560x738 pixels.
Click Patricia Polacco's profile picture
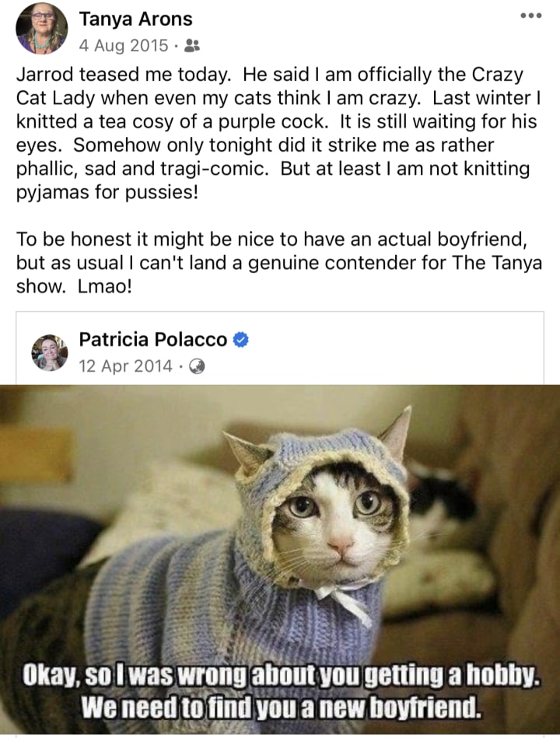[x=50, y=352]
